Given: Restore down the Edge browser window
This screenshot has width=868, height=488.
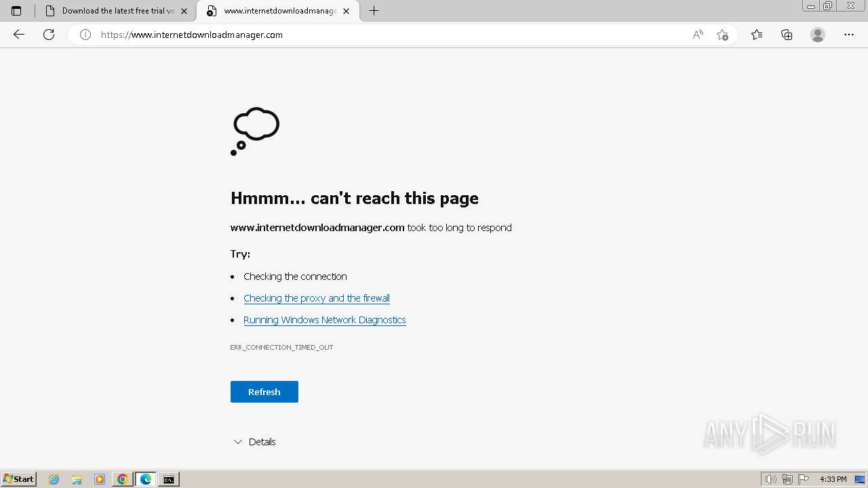Looking at the screenshot, I should [828, 6].
